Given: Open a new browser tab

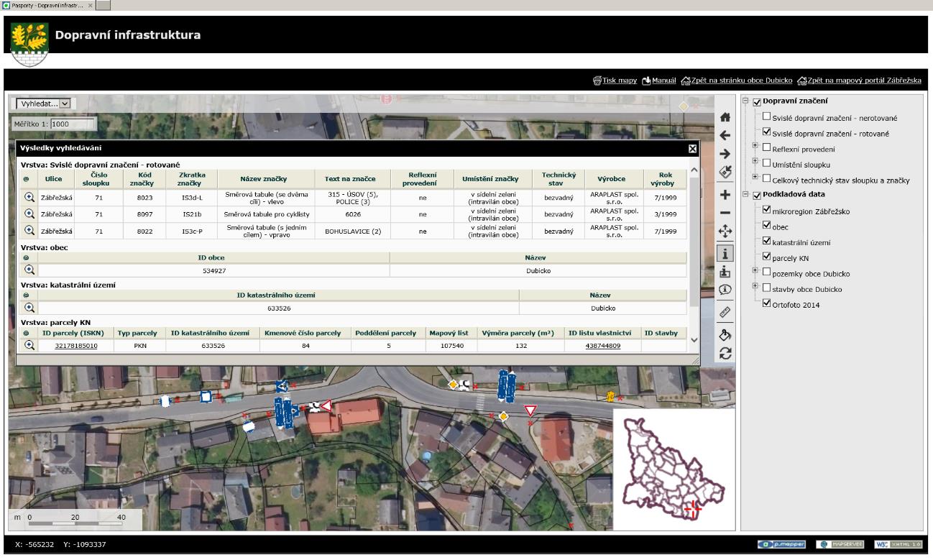Looking at the screenshot, I should [x=103, y=5].
